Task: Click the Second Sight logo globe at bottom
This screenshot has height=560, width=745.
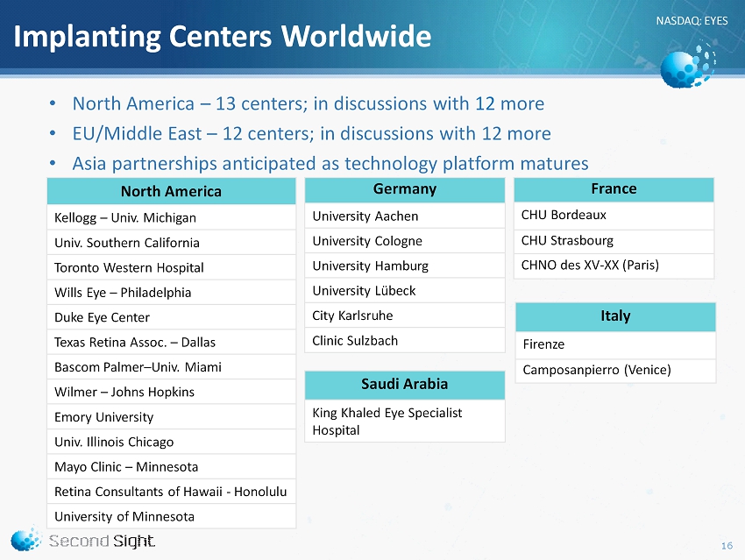Action: click(25, 539)
